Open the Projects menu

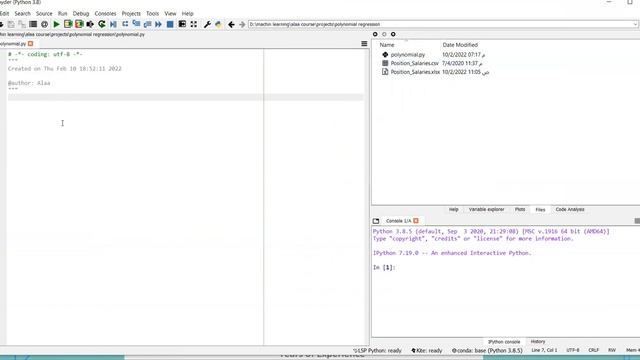131,13
